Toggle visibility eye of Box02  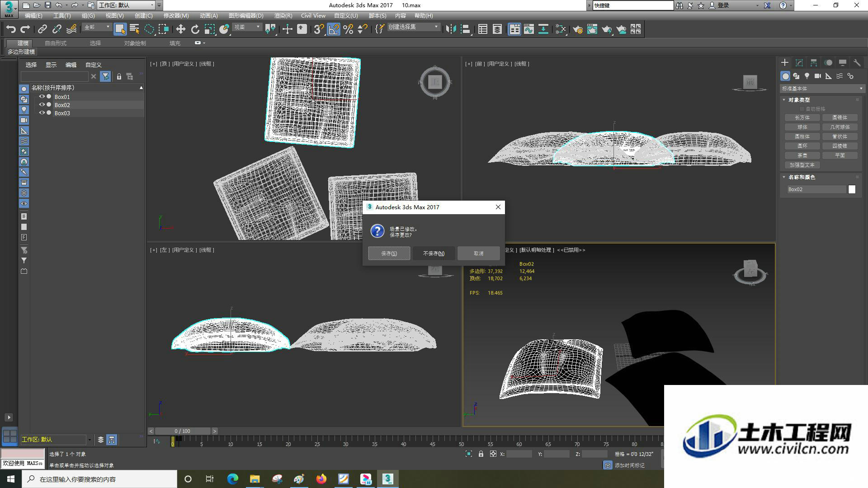pyautogui.click(x=42, y=105)
